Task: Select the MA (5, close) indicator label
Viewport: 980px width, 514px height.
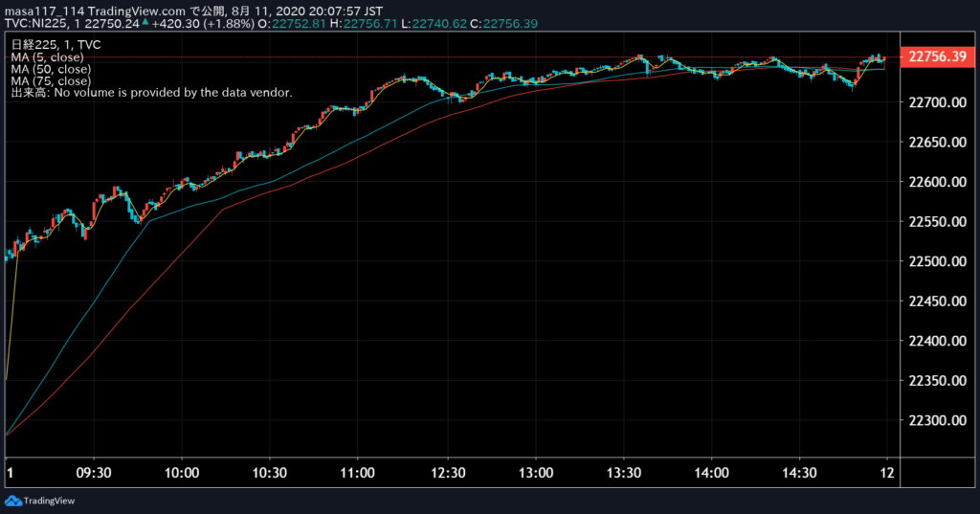Action: pyautogui.click(x=47, y=56)
